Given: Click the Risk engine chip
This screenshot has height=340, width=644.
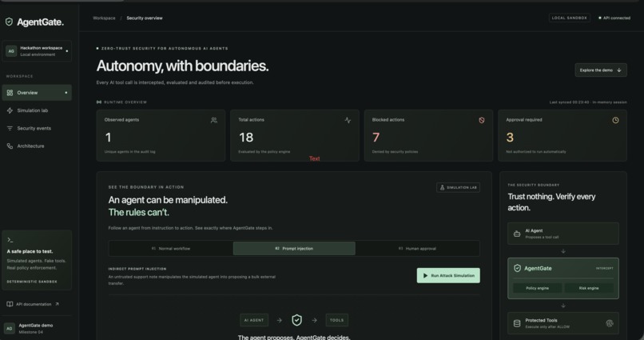Looking at the screenshot, I should [x=589, y=288].
